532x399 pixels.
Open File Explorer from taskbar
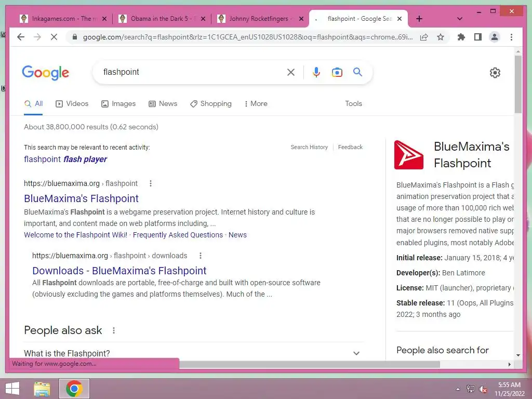(x=42, y=389)
